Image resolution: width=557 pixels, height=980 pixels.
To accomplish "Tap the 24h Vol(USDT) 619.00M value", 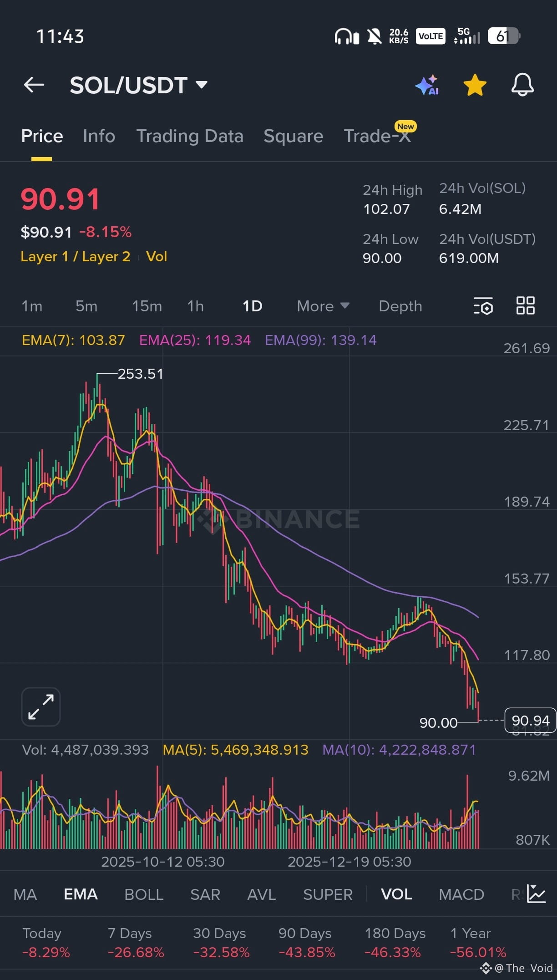I will tap(469, 258).
